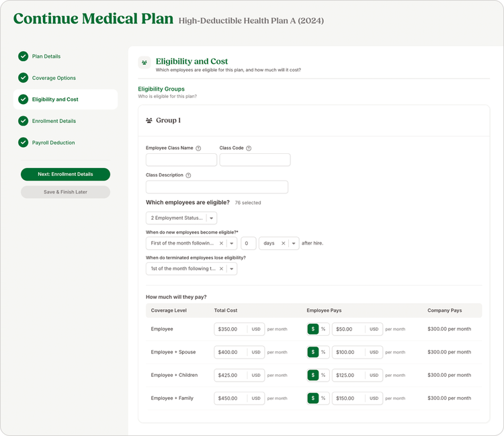504x436 pixels.
Task: Expand the new employee eligibility timing dropdown
Action: (x=232, y=243)
